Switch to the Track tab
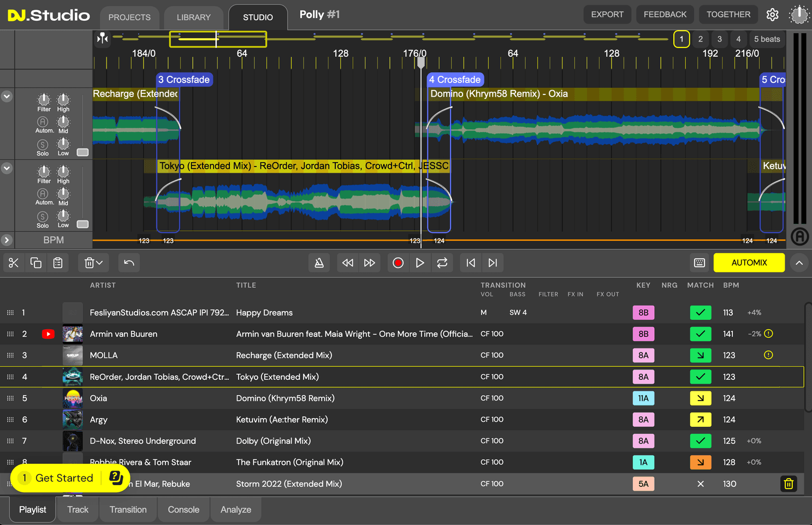This screenshot has height=525, width=812. point(78,510)
